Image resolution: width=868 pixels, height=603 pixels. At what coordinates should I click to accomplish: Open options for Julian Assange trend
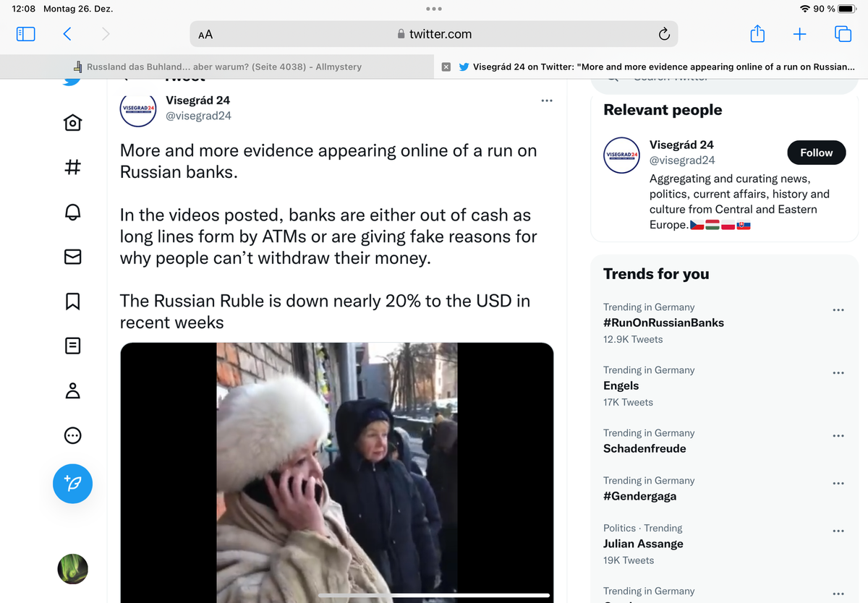(x=838, y=531)
